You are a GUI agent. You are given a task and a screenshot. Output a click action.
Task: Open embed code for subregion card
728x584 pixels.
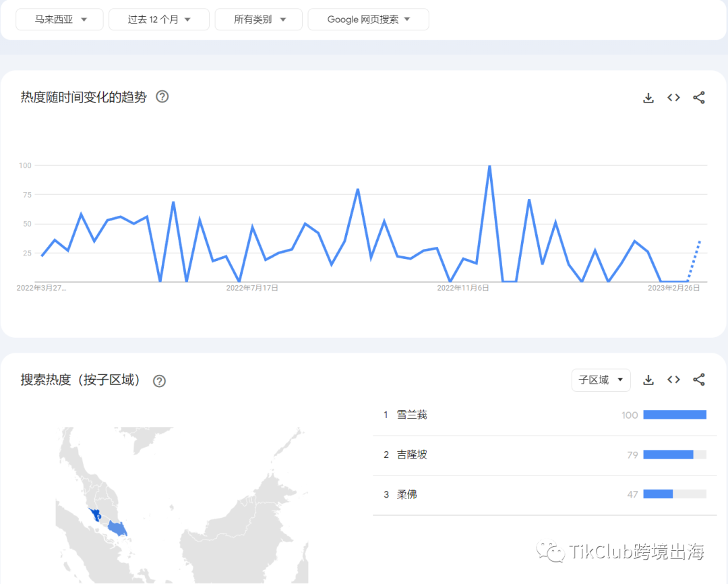(x=673, y=380)
